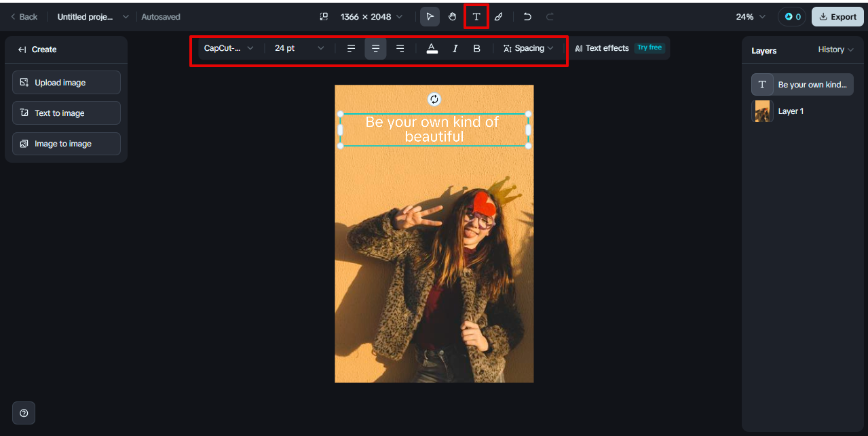
Task: Open Text to image
Action: pos(67,113)
